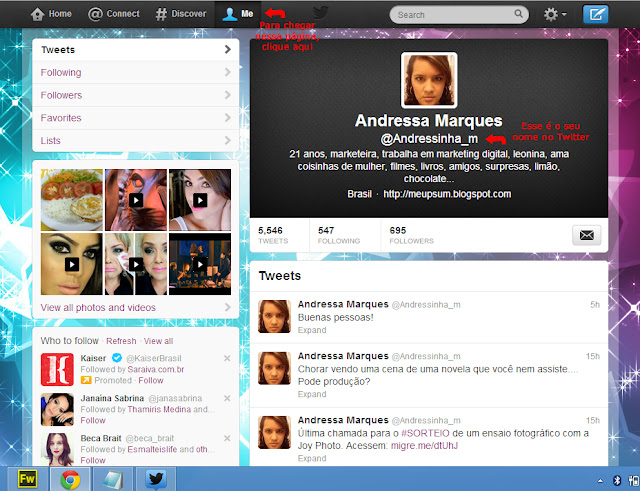The image size is (640, 491).
Task: Open the Kaiser profile logo
Action: pyautogui.click(x=57, y=370)
